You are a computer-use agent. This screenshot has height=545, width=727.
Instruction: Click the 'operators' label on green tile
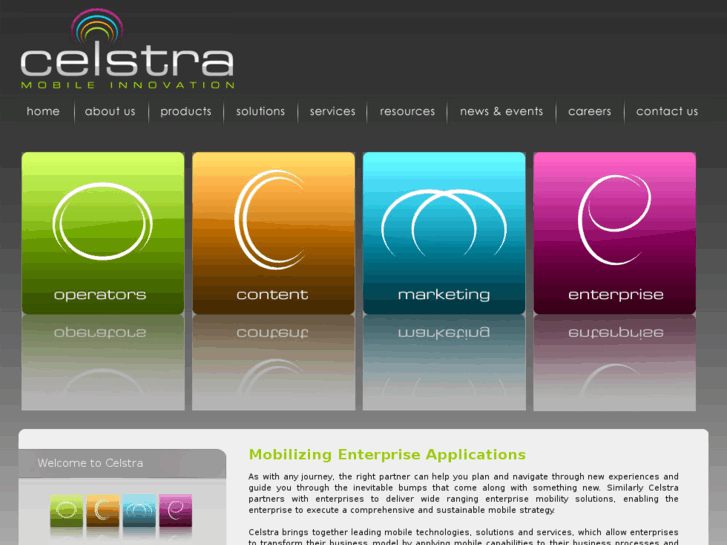tap(100, 295)
